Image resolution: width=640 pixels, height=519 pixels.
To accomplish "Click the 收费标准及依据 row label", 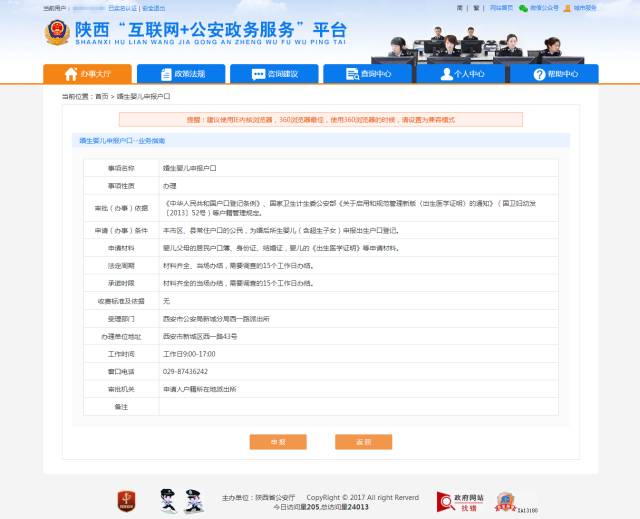I will click(121, 301).
